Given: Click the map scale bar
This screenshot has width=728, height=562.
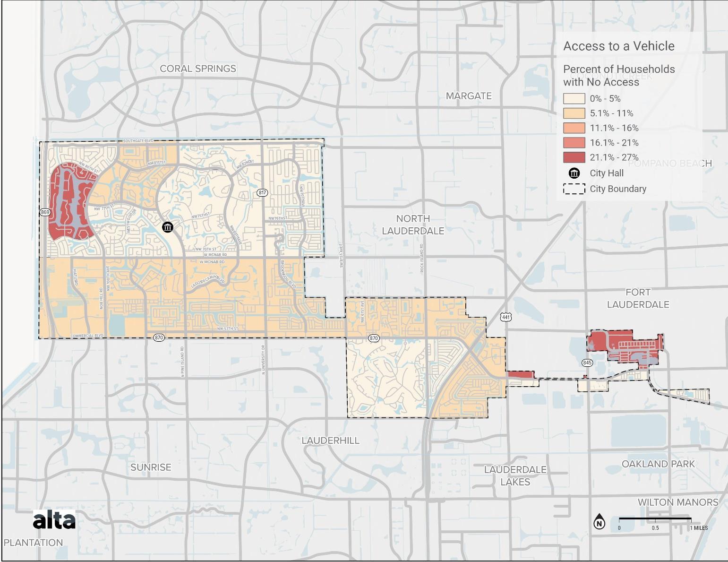Looking at the screenshot, I should [x=655, y=519].
